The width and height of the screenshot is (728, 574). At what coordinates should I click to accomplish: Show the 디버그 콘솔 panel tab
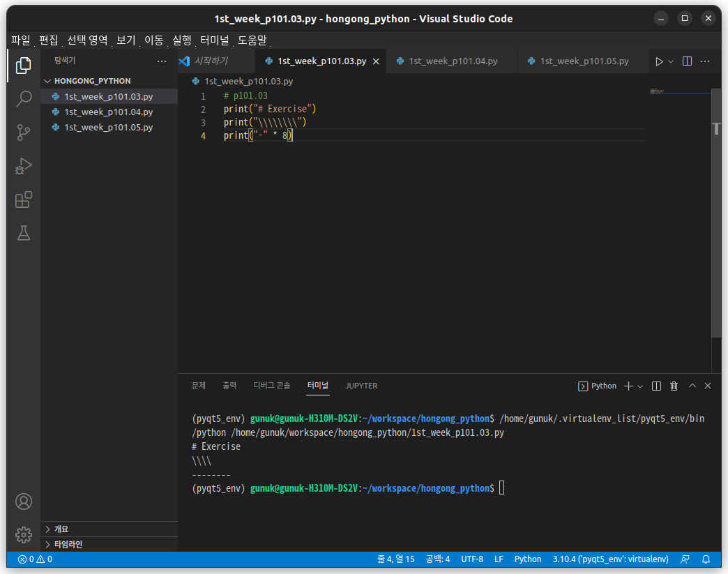[x=272, y=386]
